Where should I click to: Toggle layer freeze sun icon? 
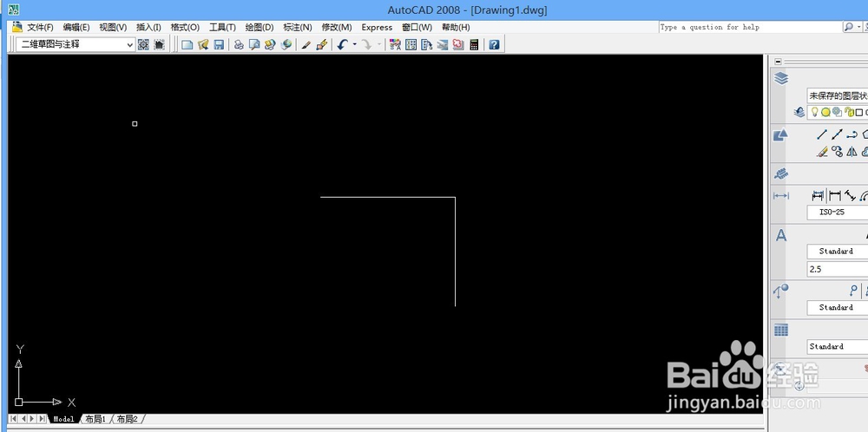click(825, 112)
